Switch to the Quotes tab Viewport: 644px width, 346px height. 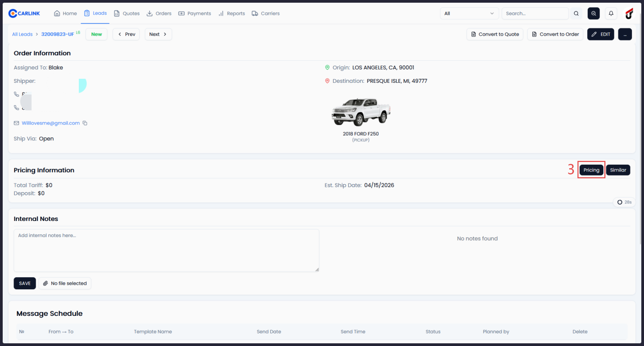point(127,13)
